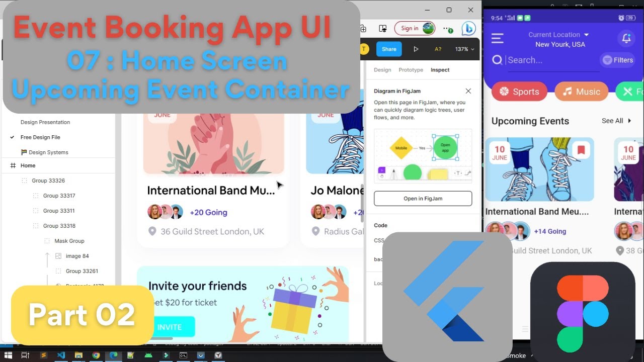Open the 137% zoom dropdown

[x=465, y=49]
